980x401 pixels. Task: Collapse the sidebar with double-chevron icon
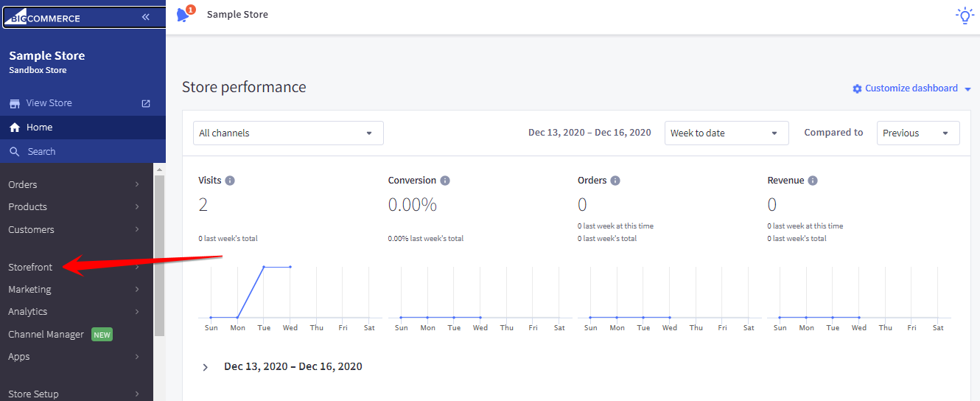coord(146,17)
